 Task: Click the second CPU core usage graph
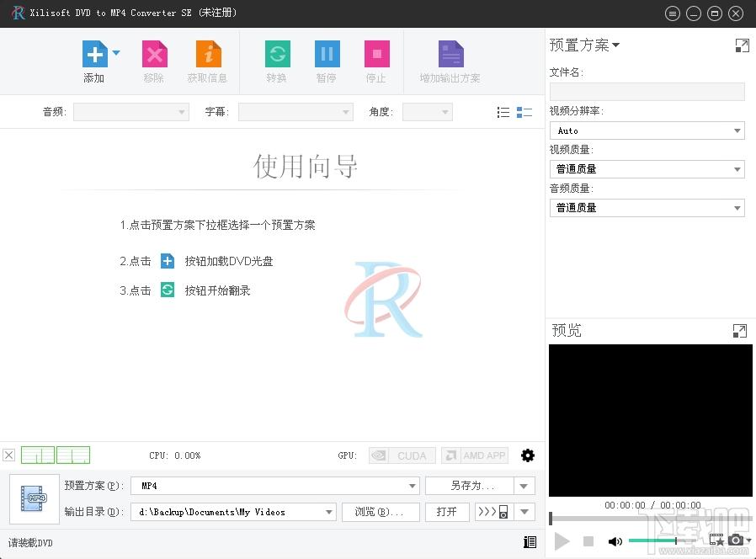coord(73,455)
